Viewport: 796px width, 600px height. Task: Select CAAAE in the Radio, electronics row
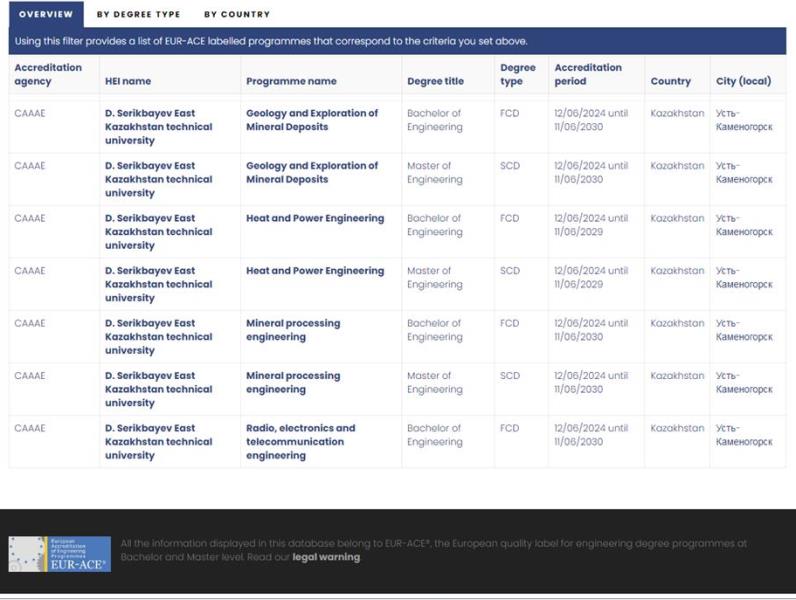[29, 428]
